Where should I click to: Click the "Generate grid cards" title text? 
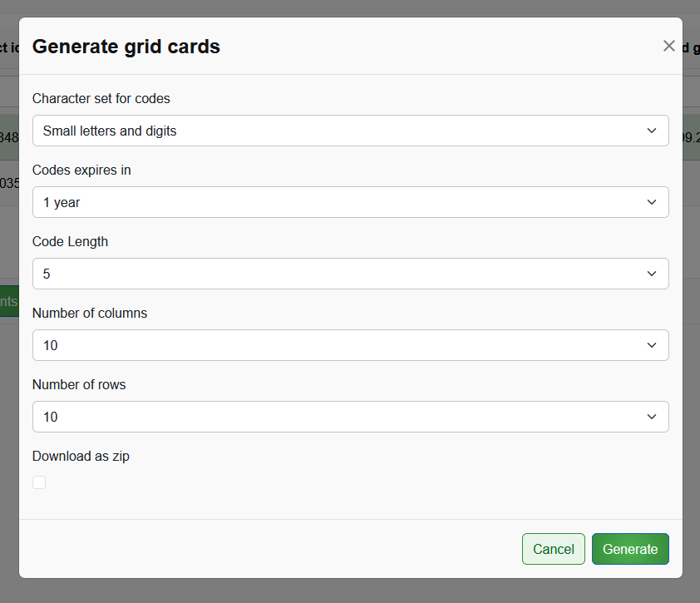pos(126,47)
